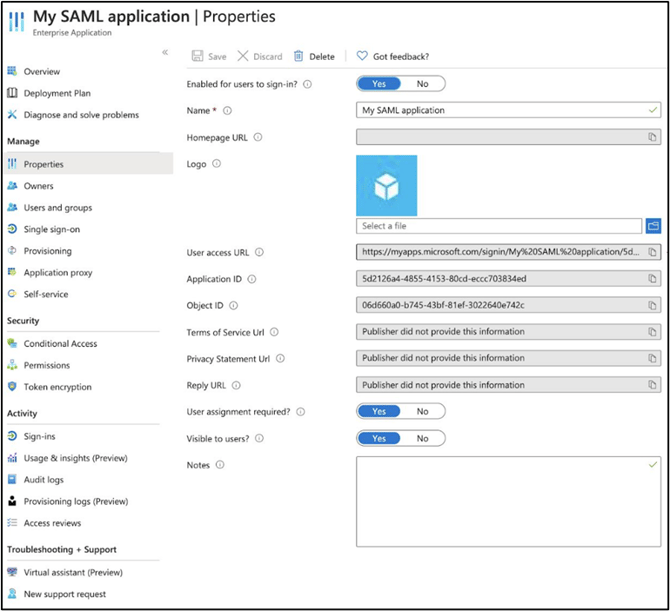
Task: Open Application proxy settings
Action: pos(58,273)
